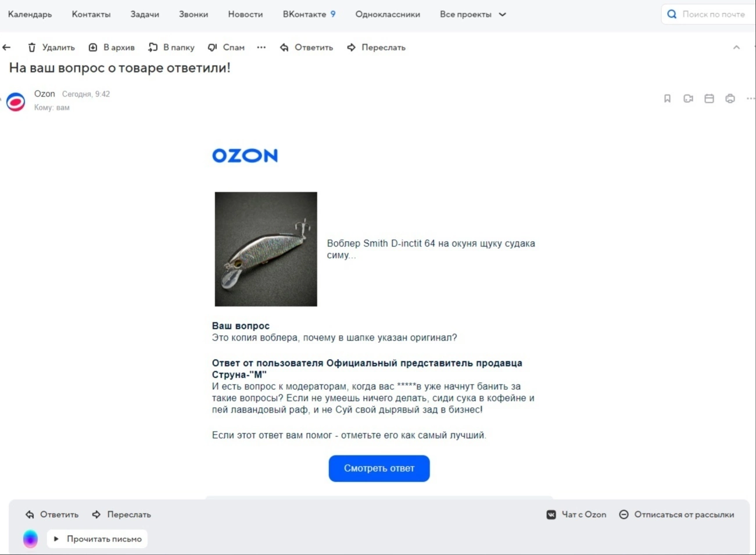
Task: Click the bookmark flag icon
Action: point(667,99)
